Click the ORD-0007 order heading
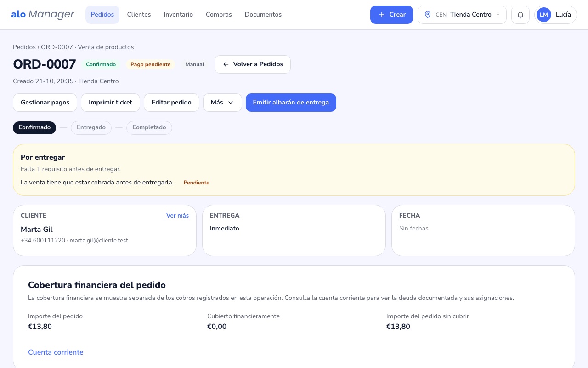The width and height of the screenshot is (588, 368). click(x=45, y=64)
